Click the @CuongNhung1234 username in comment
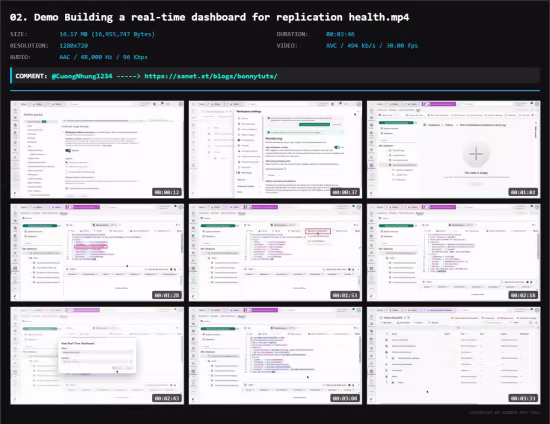Image resolution: width=550 pixels, height=424 pixels. click(x=82, y=76)
